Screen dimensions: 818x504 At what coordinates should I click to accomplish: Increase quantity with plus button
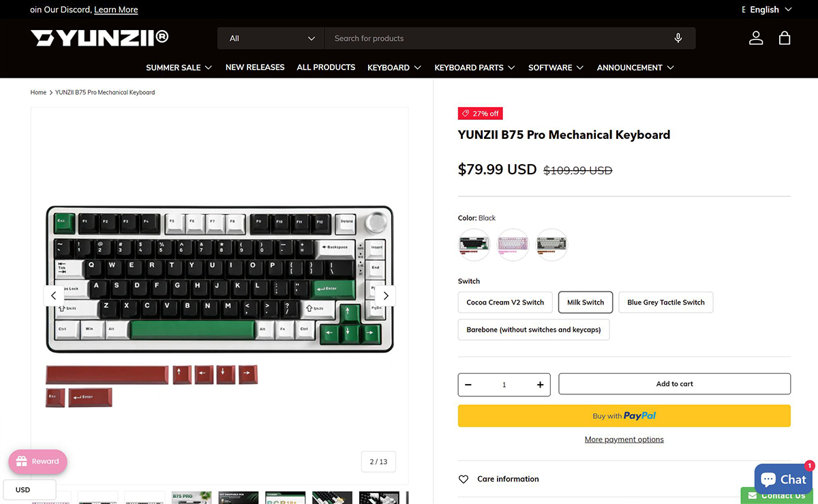pyautogui.click(x=540, y=385)
